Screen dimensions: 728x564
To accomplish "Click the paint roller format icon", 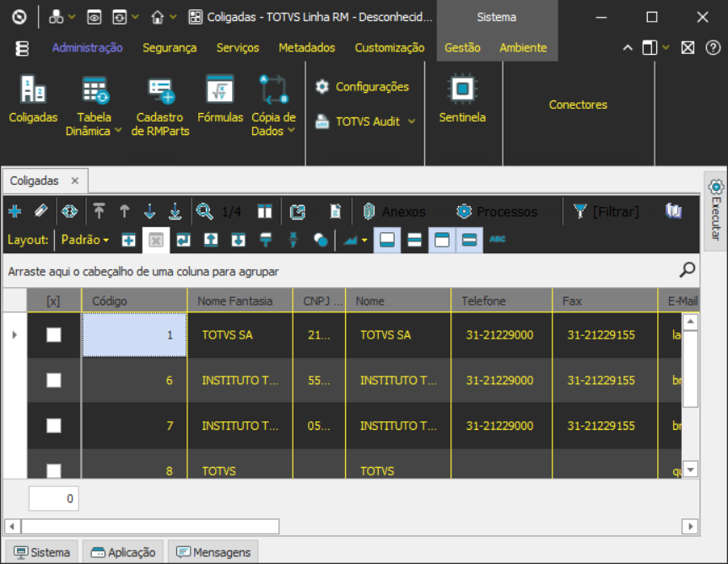I will [x=266, y=240].
